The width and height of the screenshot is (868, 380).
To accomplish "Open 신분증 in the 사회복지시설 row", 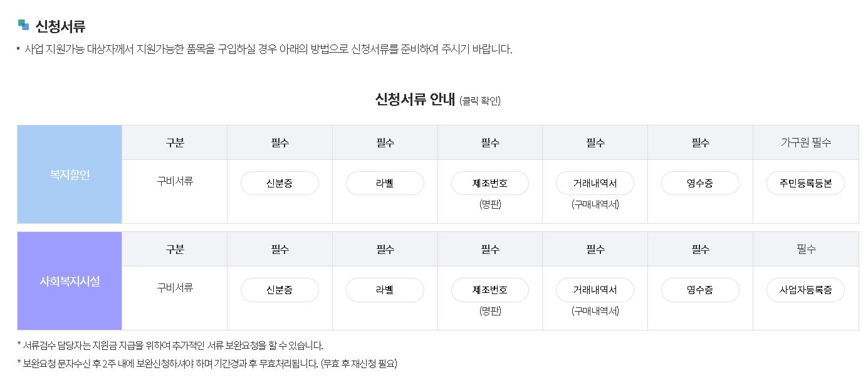I will [280, 290].
